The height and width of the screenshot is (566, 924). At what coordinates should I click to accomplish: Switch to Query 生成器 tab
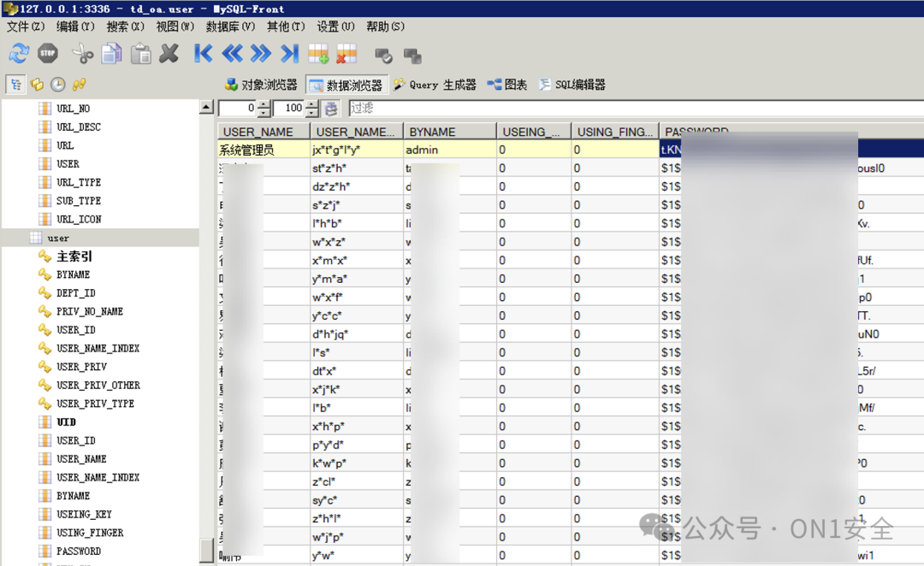[435, 85]
